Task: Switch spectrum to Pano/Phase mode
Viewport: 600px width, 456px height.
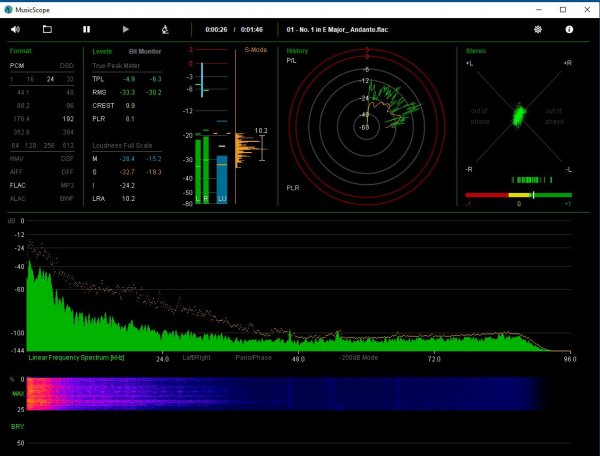Action: click(x=253, y=357)
